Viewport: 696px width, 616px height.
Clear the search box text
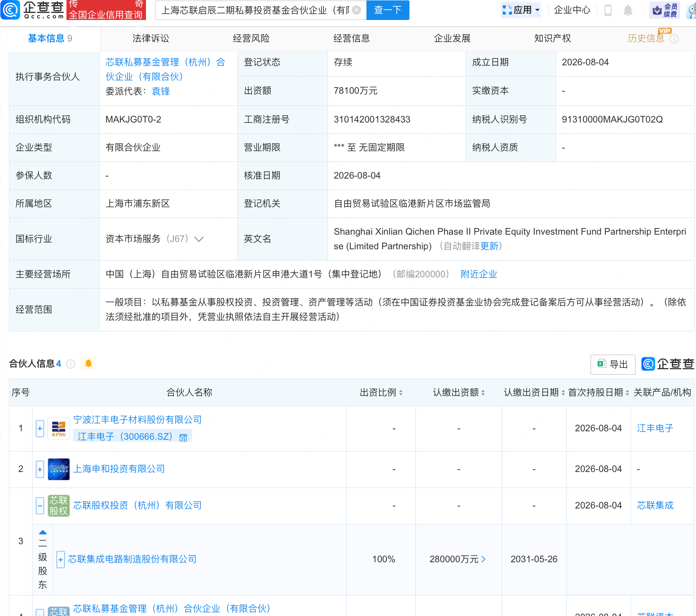pos(356,10)
